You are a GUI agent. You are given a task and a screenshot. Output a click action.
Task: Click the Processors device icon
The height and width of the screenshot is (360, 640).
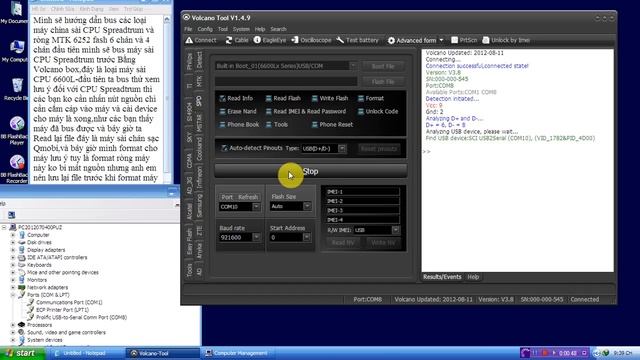(22, 325)
